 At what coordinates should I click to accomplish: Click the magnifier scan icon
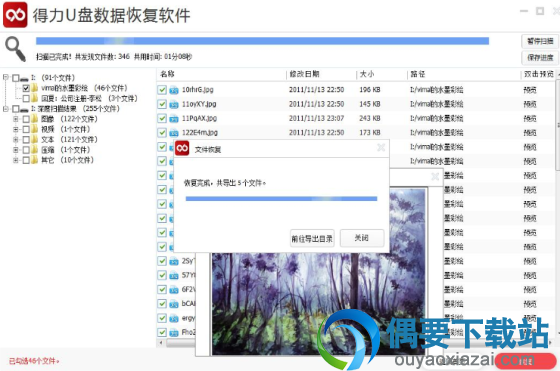point(15,49)
